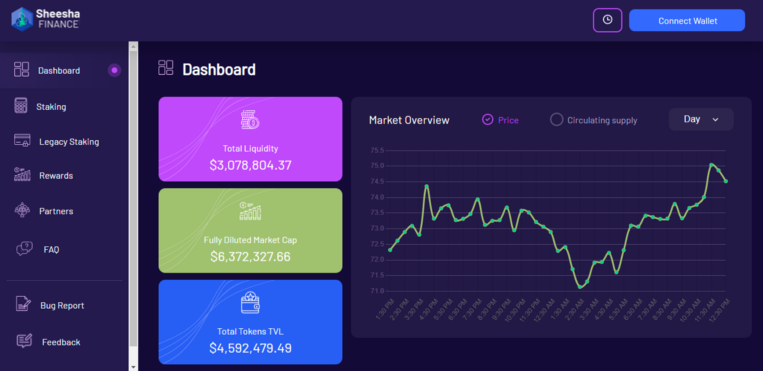This screenshot has height=371, width=763.
Task: Click the 75.5 y-axis label
Action: tap(377, 150)
